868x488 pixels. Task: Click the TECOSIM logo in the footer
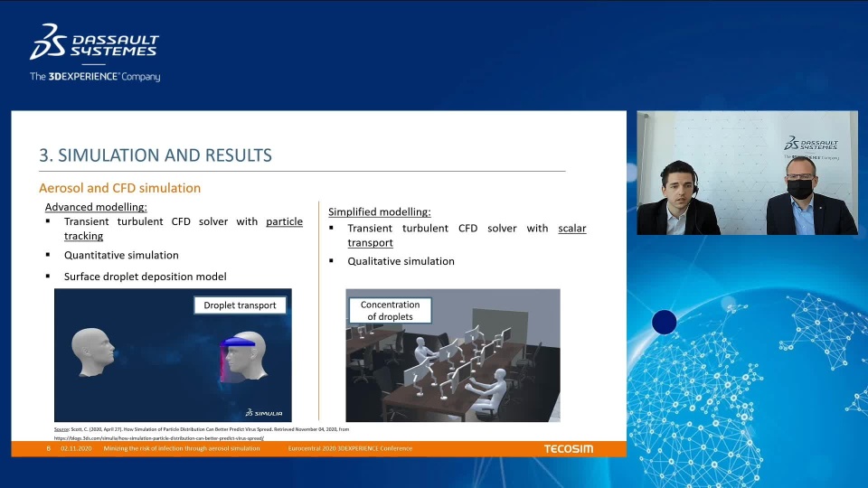click(x=569, y=449)
